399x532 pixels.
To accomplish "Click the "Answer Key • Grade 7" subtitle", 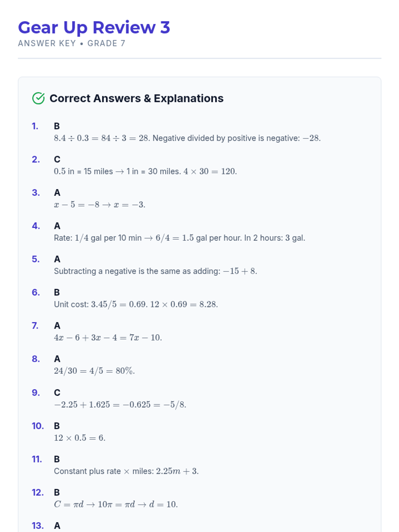I will click(71, 44).
